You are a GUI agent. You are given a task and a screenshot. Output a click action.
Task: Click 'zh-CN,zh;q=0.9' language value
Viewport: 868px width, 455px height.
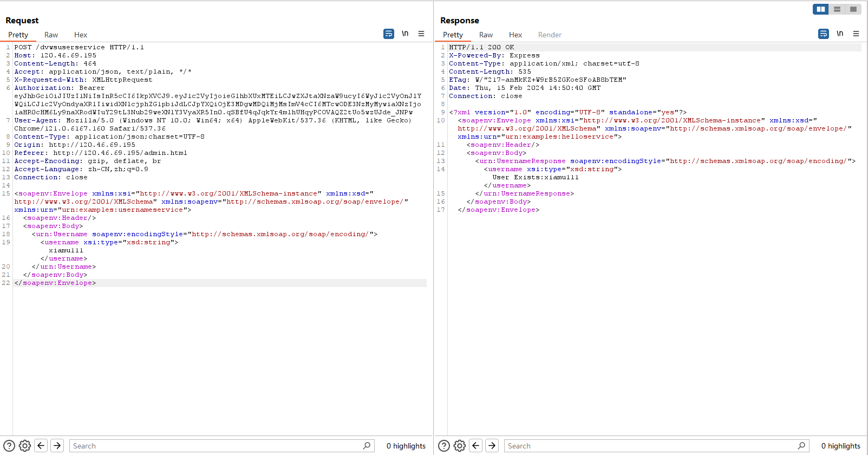pos(118,169)
